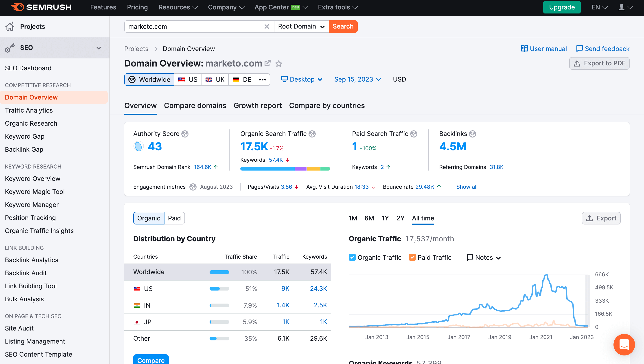Image resolution: width=644 pixels, height=364 pixels.
Task: Star marketo.com as favorite
Action: coord(278,64)
